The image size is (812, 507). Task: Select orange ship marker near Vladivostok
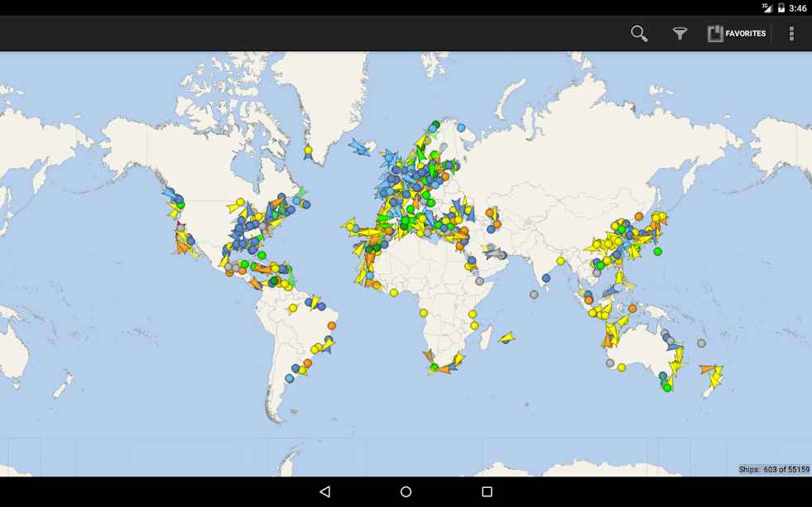pyautogui.click(x=638, y=217)
